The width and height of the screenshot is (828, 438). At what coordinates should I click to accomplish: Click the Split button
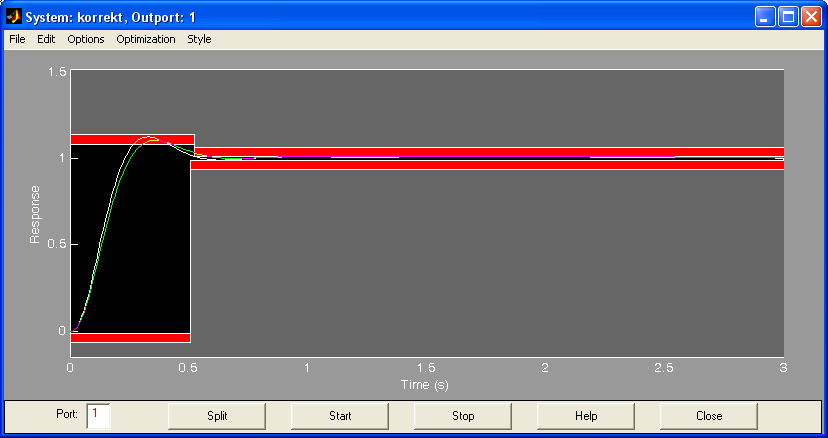217,416
